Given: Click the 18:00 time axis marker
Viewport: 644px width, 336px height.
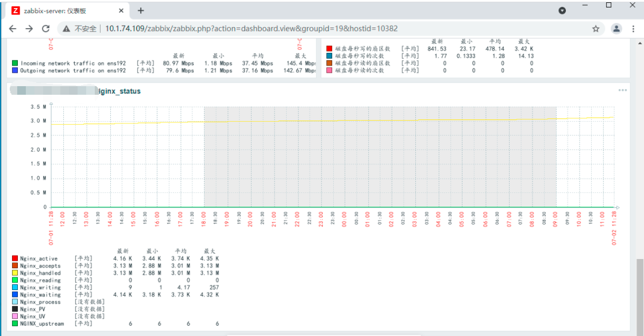Looking at the screenshot, I should coord(204,219).
